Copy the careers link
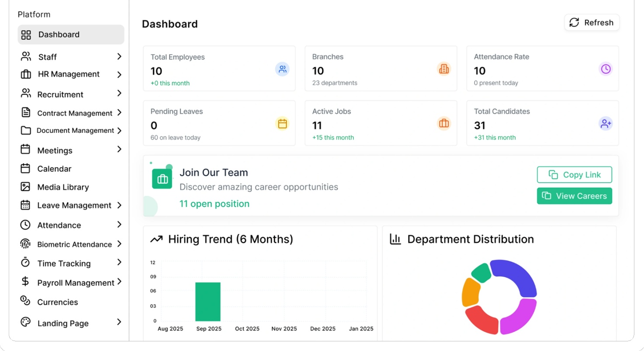Screen dimensions: 644x351 pos(575,174)
